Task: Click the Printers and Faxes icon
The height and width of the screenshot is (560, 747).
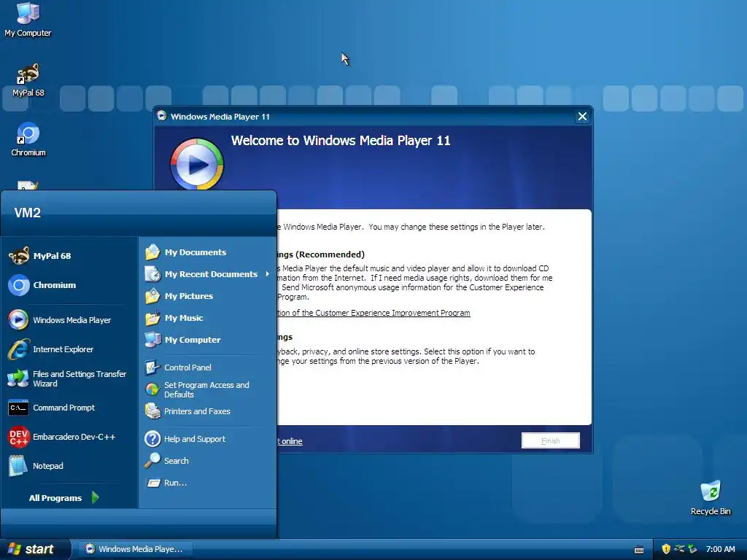Action: coord(152,411)
